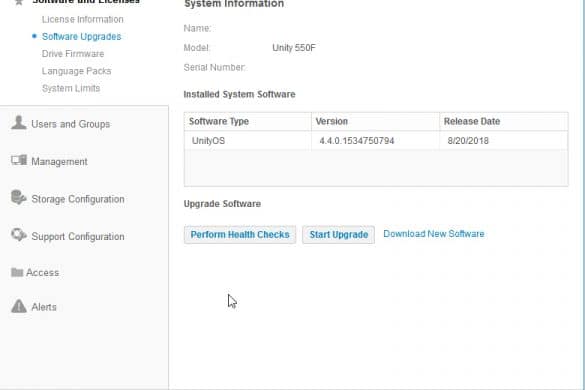The height and width of the screenshot is (390, 585).
Task: Click the 8/20/2018 release date cell
Action: click(x=504, y=141)
